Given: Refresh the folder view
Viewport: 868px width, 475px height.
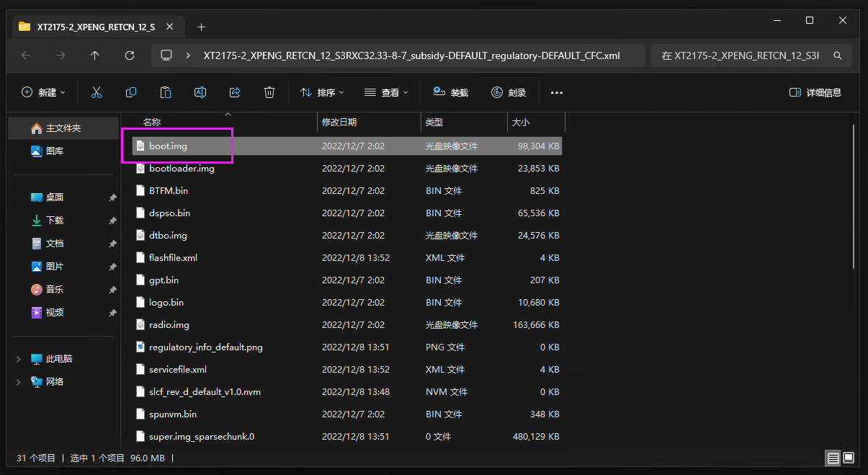Looking at the screenshot, I should click(130, 55).
